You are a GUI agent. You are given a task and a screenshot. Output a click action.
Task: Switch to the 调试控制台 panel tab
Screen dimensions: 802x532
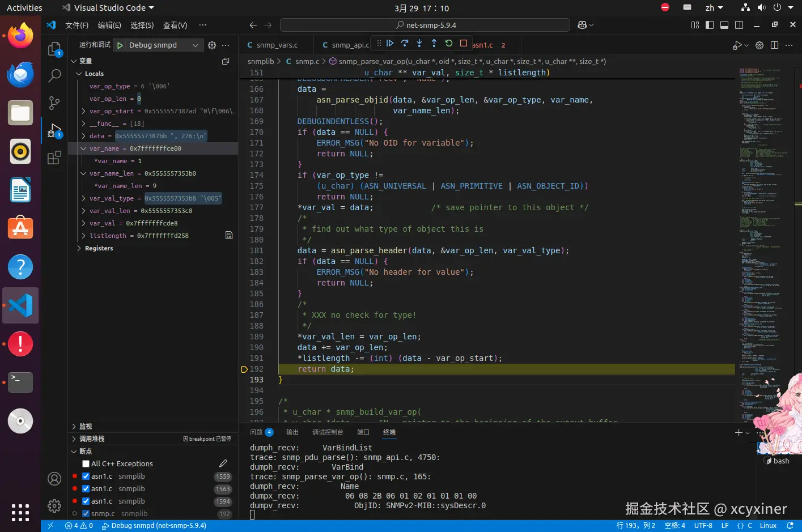[x=328, y=432]
